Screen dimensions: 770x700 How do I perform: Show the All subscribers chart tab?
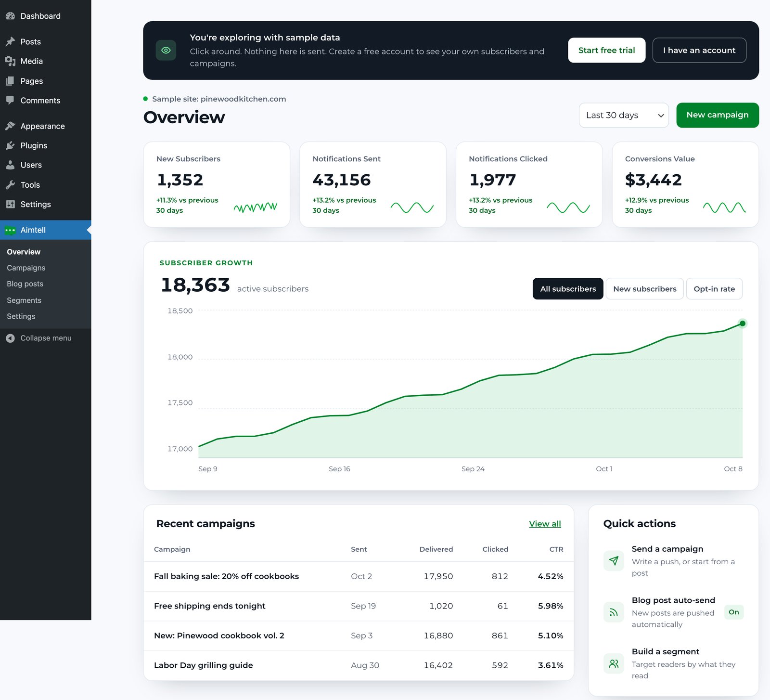(x=568, y=289)
